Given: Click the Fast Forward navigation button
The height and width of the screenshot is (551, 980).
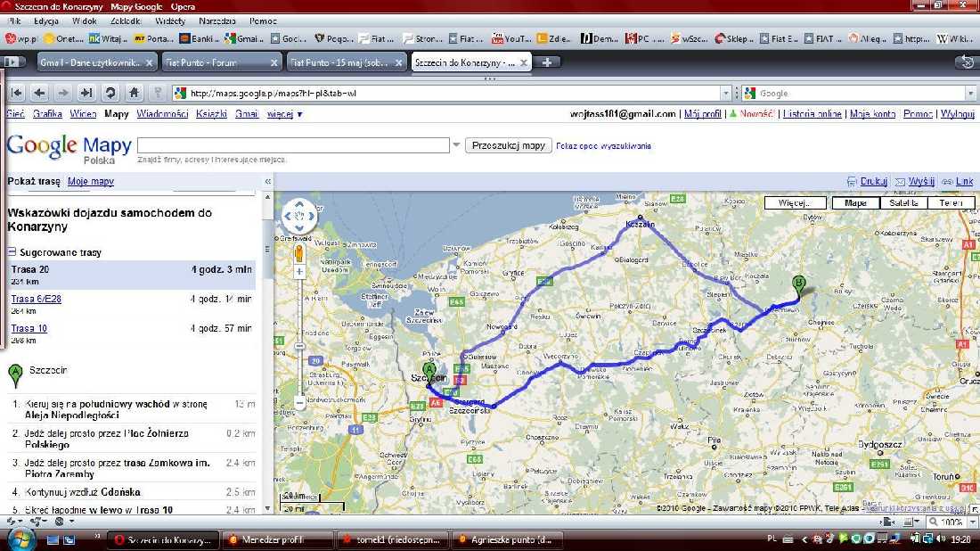Looking at the screenshot, I should pyautogui.click(x=86, y=94).
